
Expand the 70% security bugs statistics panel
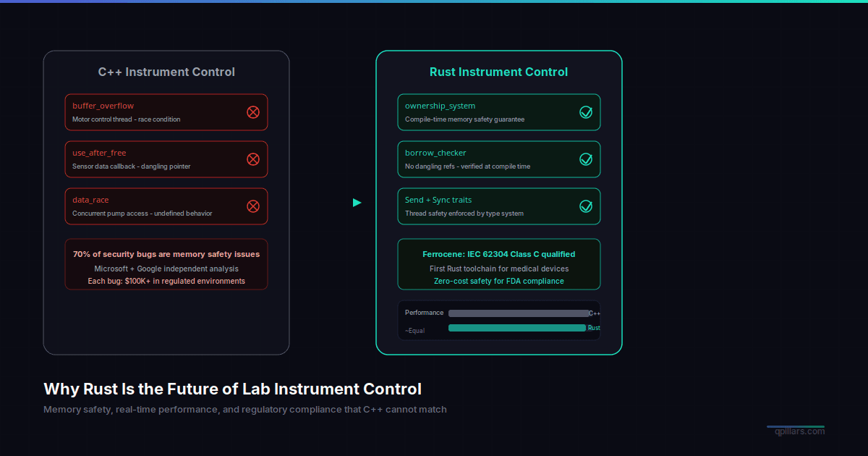tap(166, 263)
